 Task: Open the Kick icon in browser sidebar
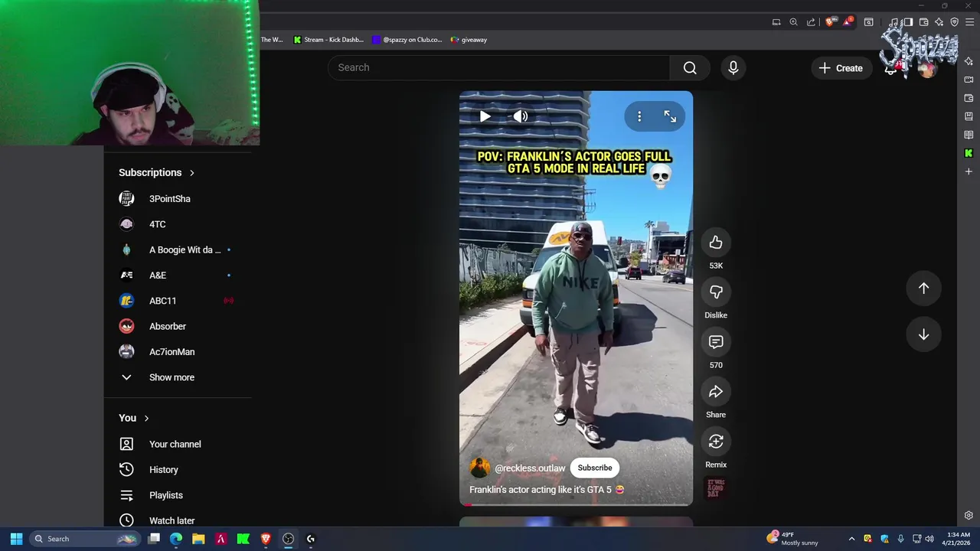pos(969,153)
